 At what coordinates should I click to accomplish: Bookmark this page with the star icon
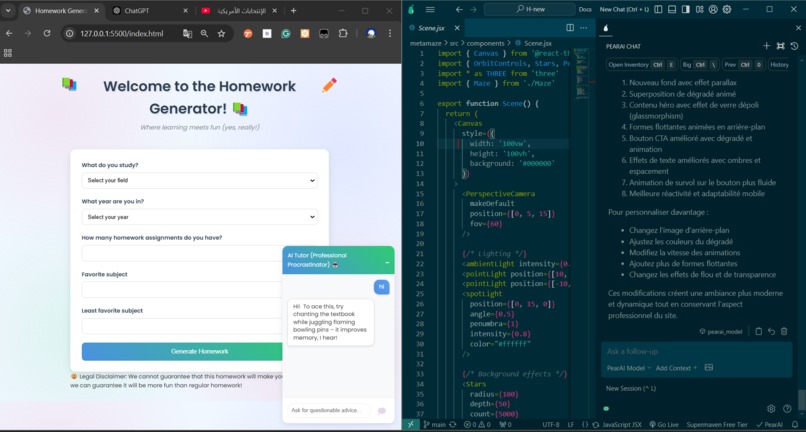222,33
